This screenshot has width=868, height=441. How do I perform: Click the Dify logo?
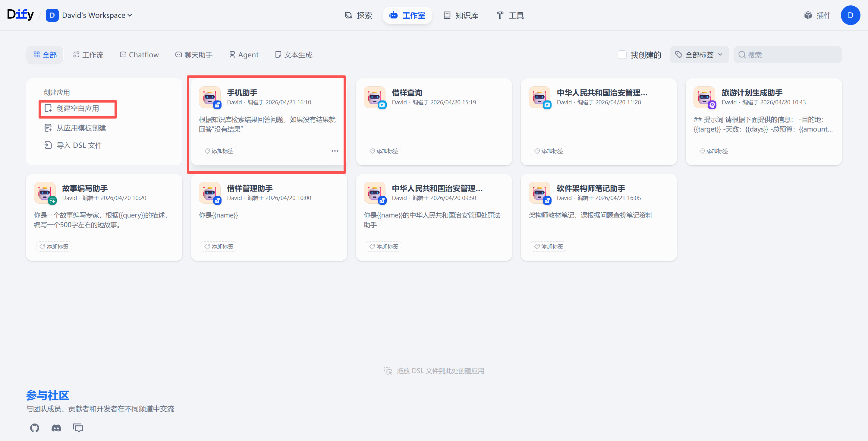tap(20, 14)
